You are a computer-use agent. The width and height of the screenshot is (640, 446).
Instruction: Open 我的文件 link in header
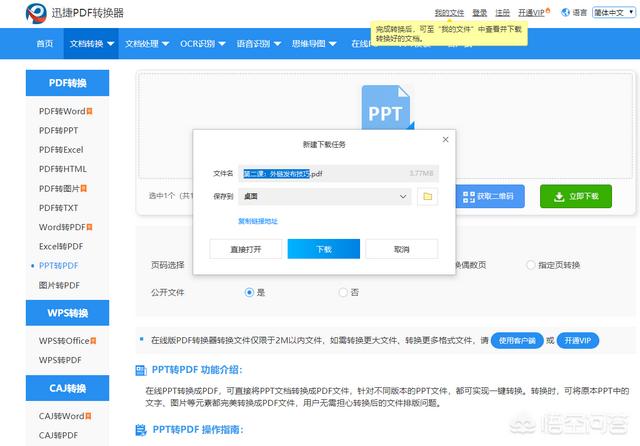pos(449,13)
